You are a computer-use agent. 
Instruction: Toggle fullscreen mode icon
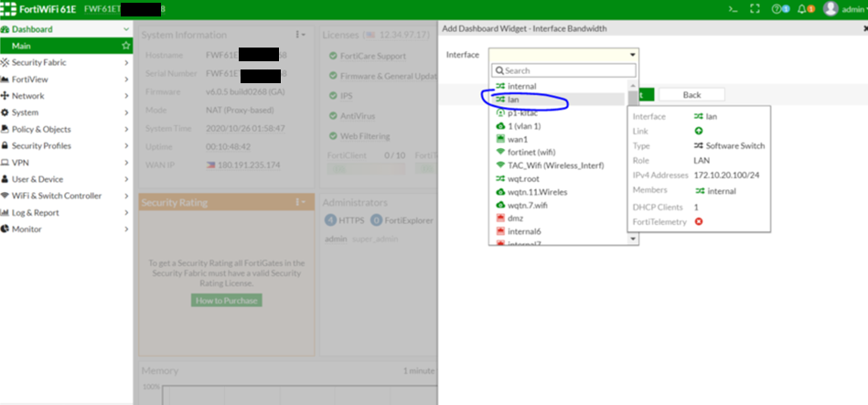[x=755, y=9]
